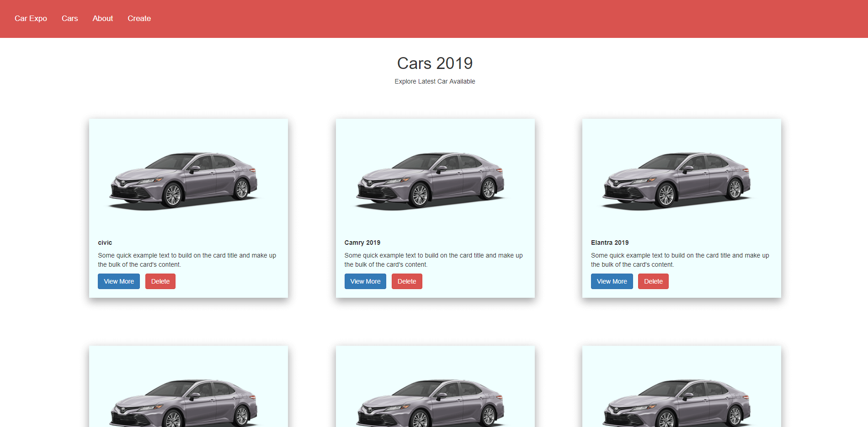This screenshot has height=427, width=868.
Task: Click the description text on the Camry 2019 card
Action: pos(433,260)
